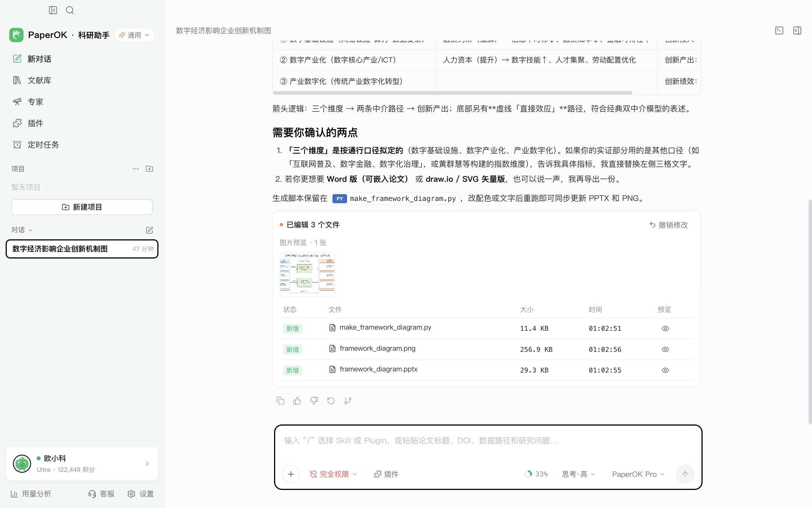Open the search magnifier icon
Image resolution: width=812 pixels, height=508 pixels.
(x=70, y=10)
